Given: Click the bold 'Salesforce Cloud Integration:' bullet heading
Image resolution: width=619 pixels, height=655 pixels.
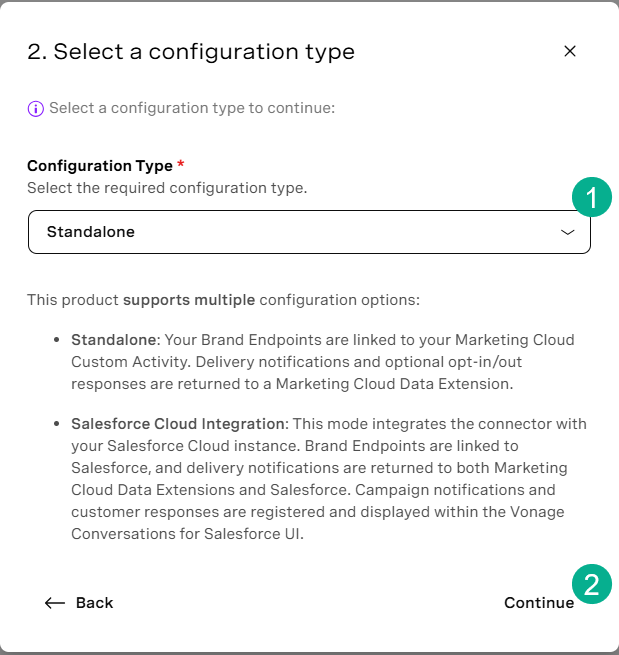Looking at the screenshot, I should 180,424.
